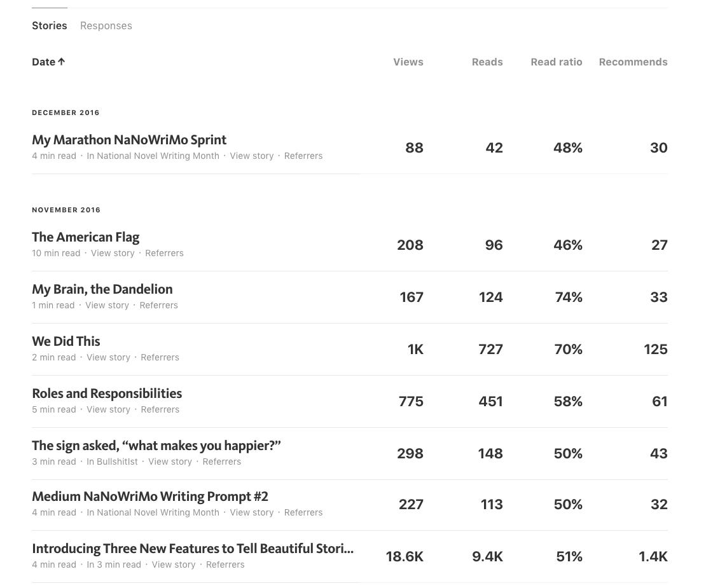This screenshot has height=588, width=706.
Task: Open Referrers for Roles and Responsibilities
Action: point(160,409)
